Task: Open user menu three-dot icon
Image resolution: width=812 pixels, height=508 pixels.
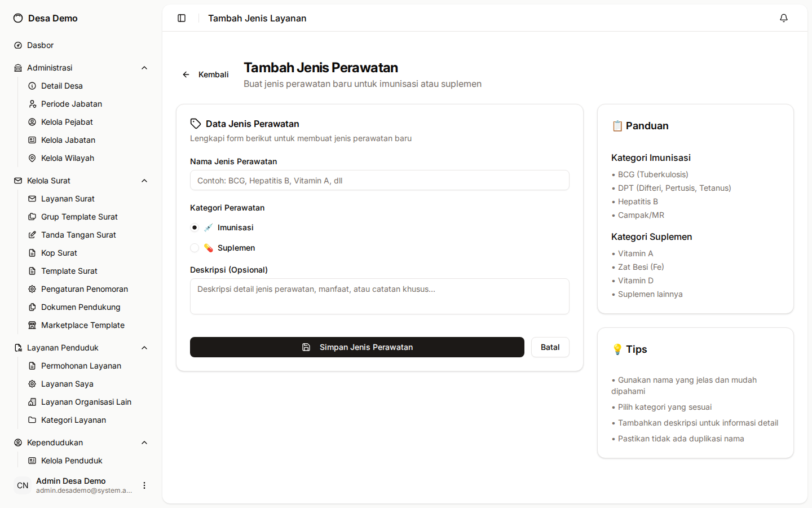Action: (144, 485)
